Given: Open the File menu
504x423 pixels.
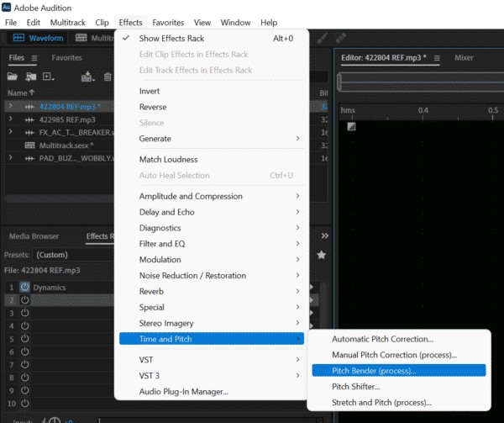Looking at the screenshot, I should pos(11,23).
